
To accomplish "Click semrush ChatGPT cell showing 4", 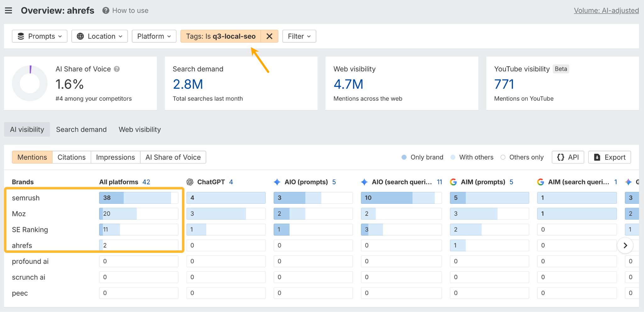I will 226,198.
